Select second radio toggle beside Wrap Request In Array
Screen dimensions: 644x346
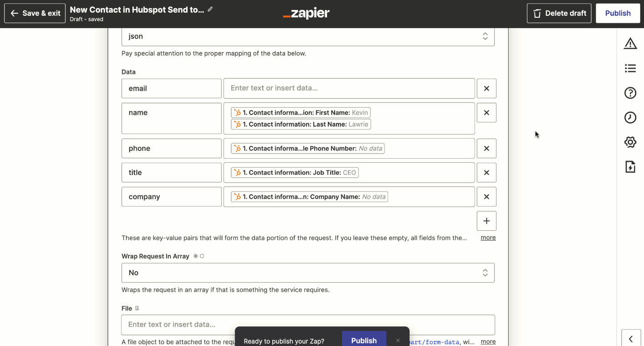(202, 256)
